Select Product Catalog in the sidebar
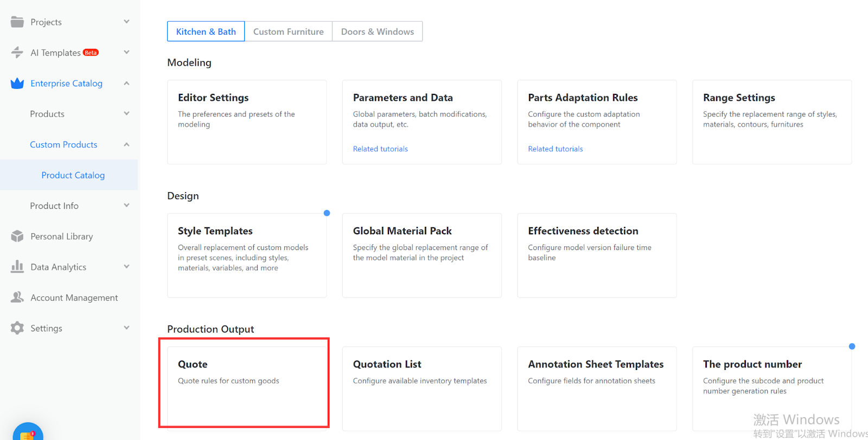 [x=73, y=175]
